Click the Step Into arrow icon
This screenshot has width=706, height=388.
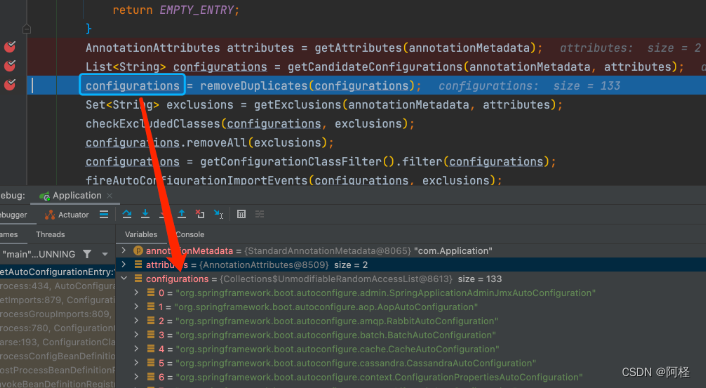145,214
